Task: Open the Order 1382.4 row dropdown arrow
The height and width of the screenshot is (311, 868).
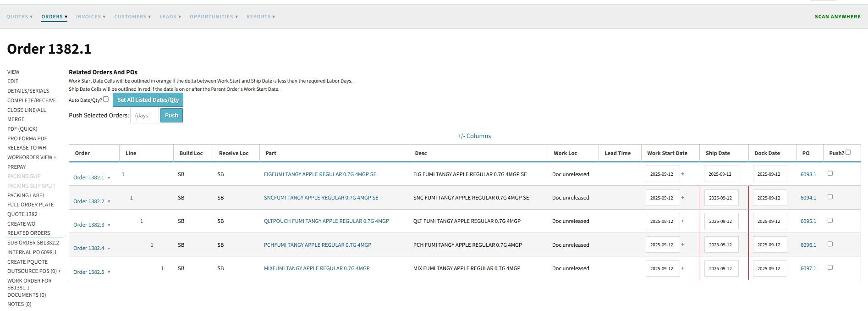Action: click(109, 249)
